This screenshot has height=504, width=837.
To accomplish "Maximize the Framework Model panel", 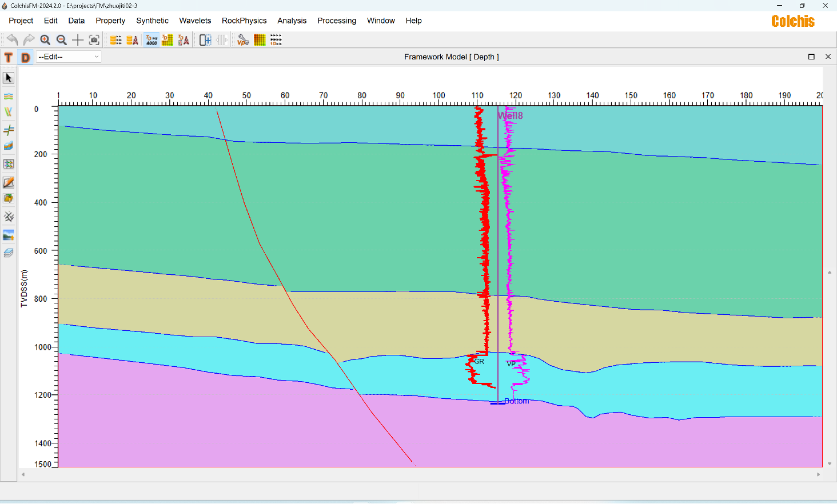I will tap(811, 57).
